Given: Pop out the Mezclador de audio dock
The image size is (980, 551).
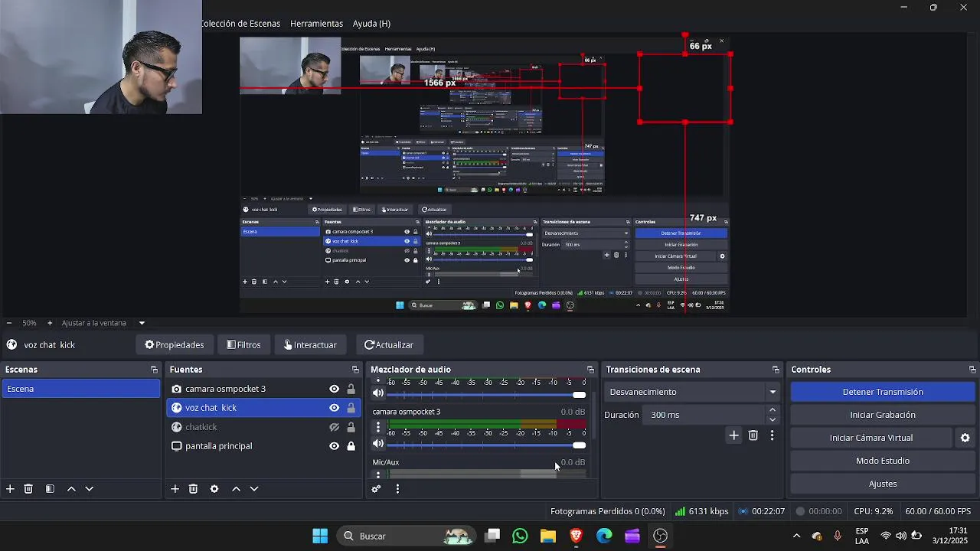Looking at the screenshot, I should coord(590,370).
